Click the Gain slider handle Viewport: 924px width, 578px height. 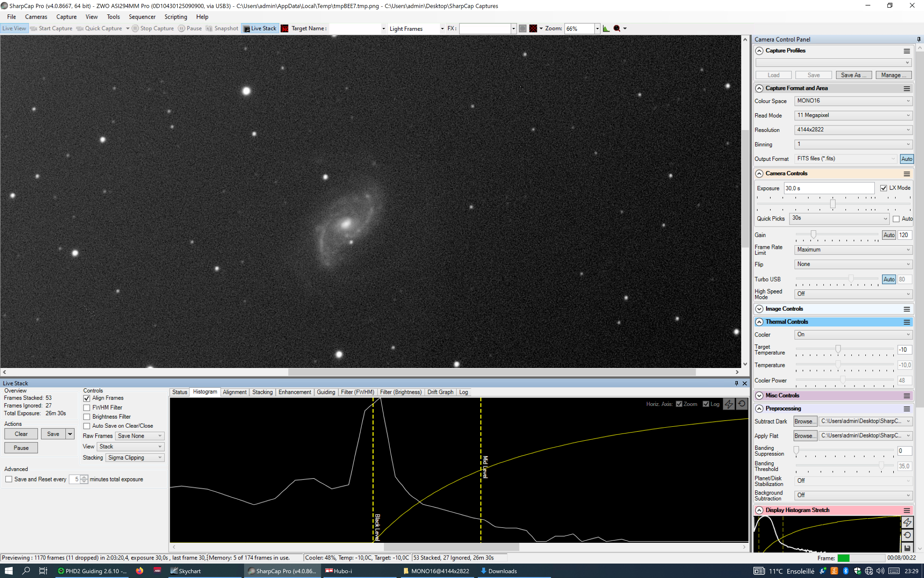813,234
